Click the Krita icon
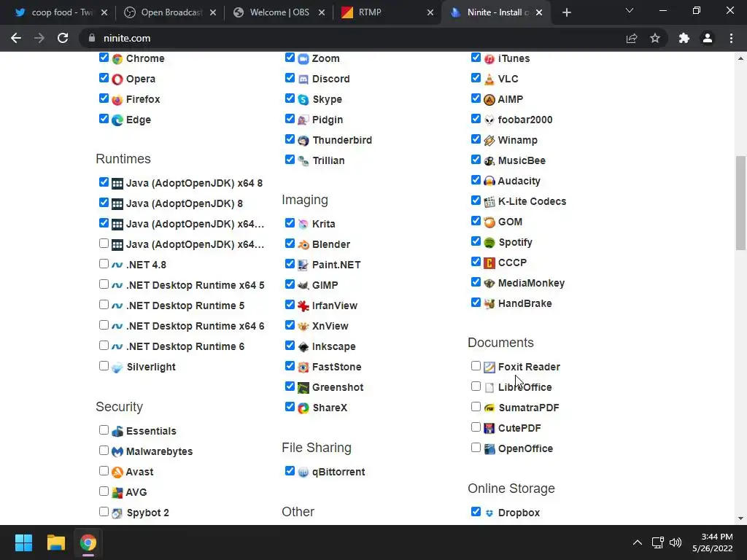 (303, 224)
